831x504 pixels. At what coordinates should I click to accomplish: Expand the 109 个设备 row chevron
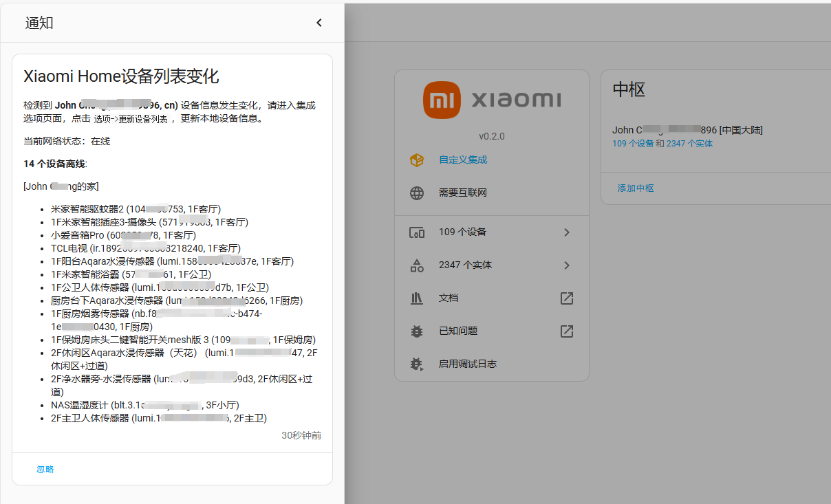tap(567, 232)
